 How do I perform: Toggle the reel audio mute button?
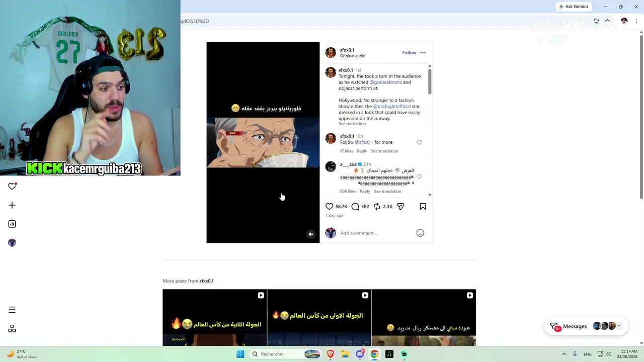pos(311,234)
